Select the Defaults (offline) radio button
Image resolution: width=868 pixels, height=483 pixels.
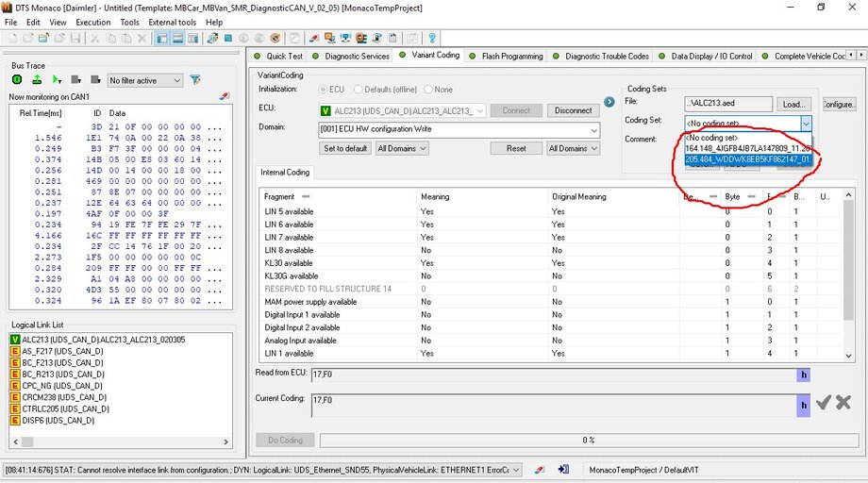[x=359, y=89]
